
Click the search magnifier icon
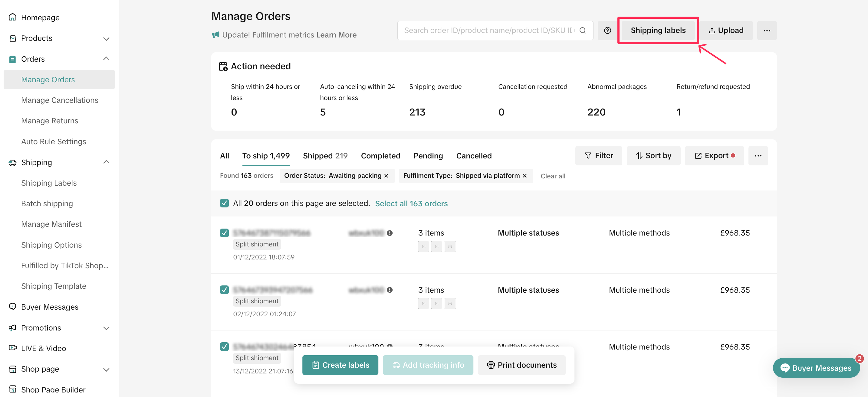(x=583, y=31)
